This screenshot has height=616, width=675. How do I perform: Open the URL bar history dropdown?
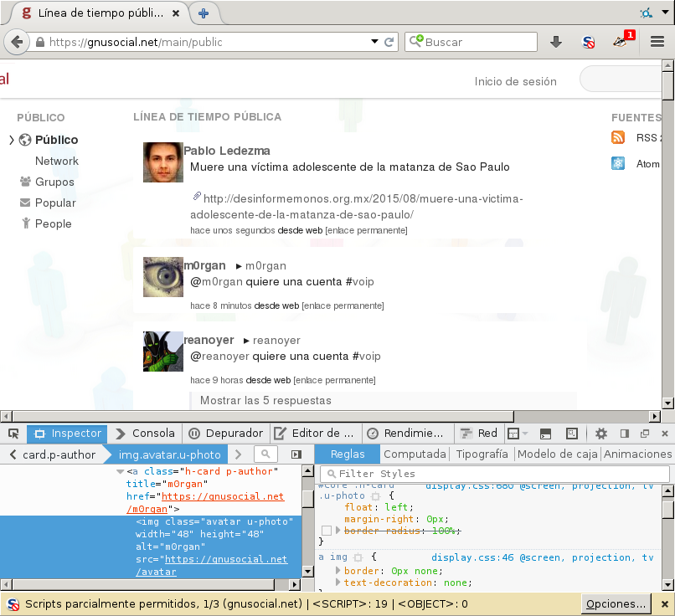(x=374, y=41)
